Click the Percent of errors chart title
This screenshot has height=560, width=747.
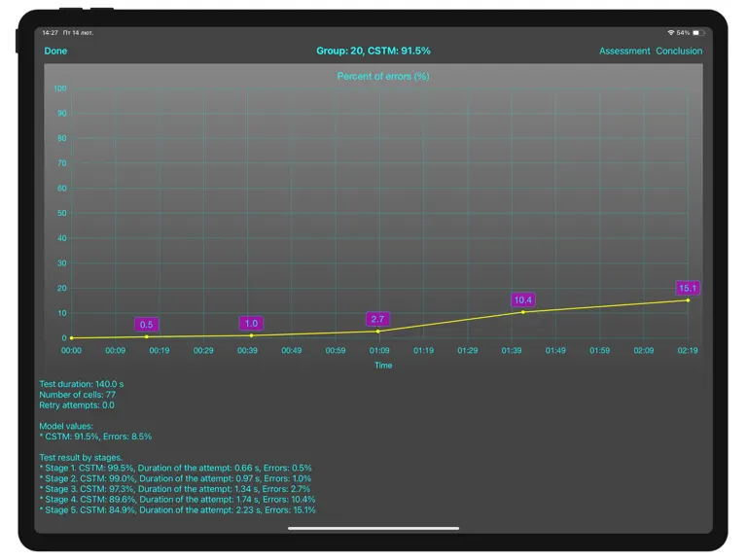(383, 76)
